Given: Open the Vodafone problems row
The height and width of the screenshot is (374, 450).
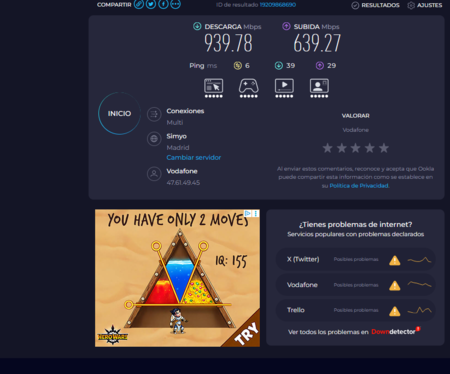Looking at the screenshot, I should (x=356, y=285).
